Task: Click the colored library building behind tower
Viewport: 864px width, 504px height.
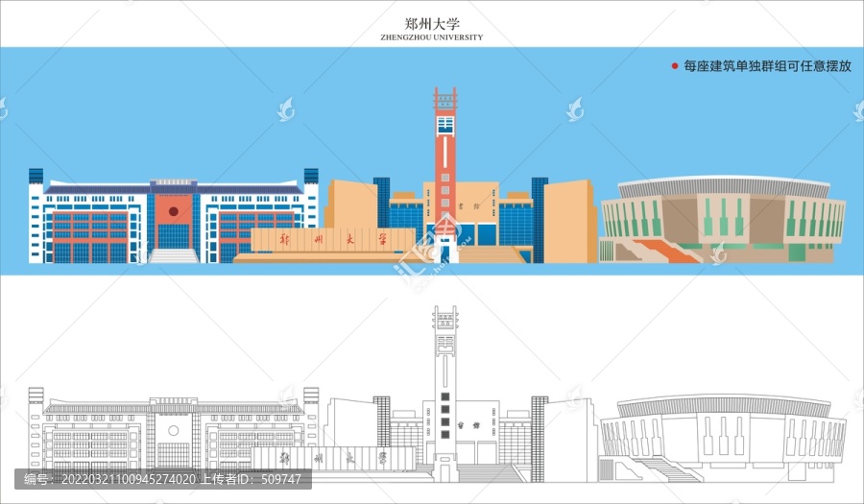Action: point(461,221)
